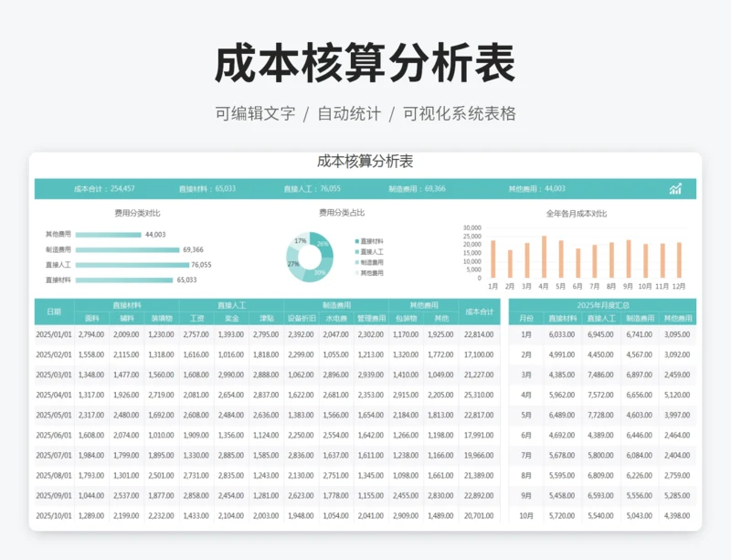Click the chart icon in teal summary bar

pos(675,189)
